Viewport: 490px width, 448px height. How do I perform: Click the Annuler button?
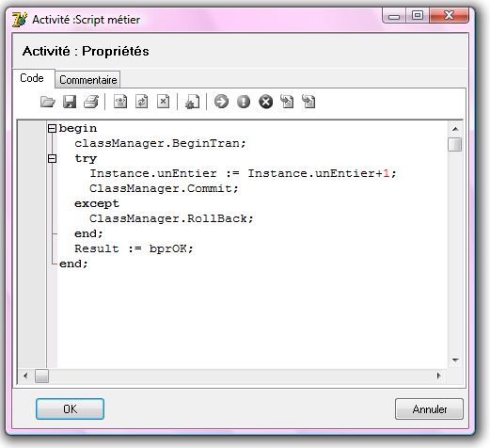click(429, 408)
